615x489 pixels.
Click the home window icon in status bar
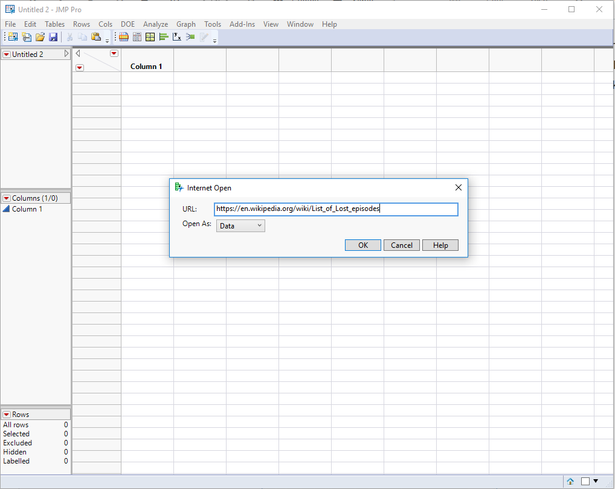[570, 481]
